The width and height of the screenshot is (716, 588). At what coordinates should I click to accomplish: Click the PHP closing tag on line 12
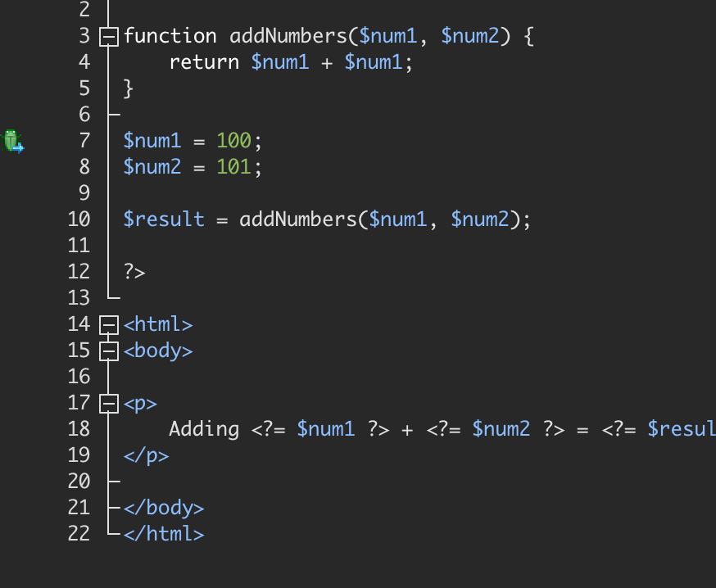(134, 272)
